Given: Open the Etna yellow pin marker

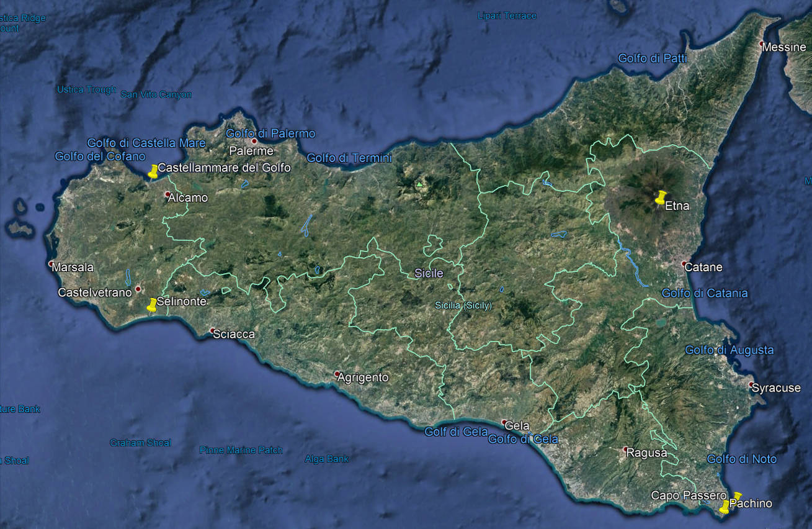Looking at the screenshot, I should point(659,199).
